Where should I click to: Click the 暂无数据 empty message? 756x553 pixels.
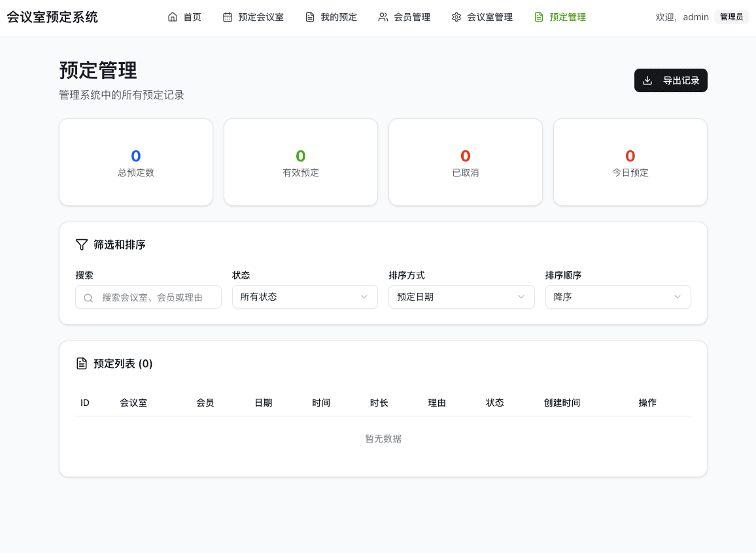(383, 439)
